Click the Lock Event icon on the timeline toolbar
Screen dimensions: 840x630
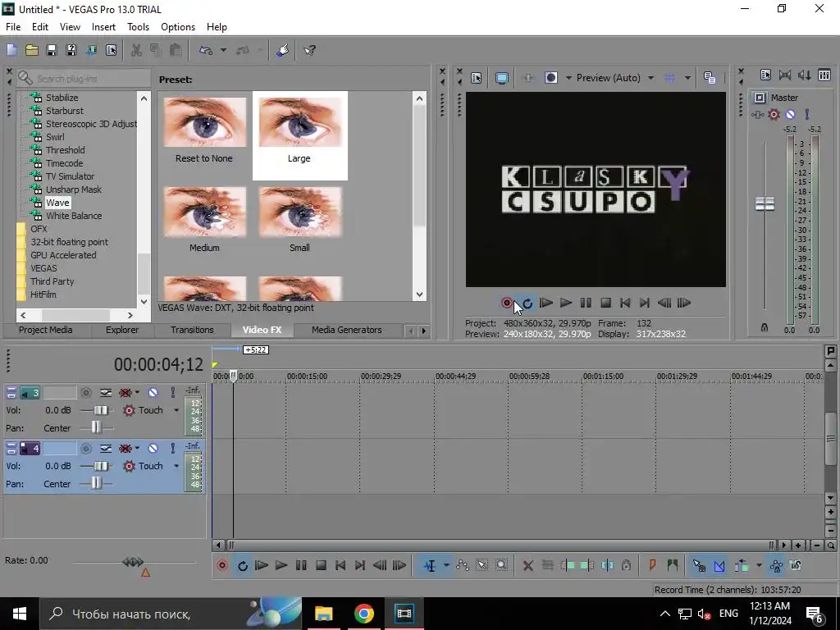pos(626,565)
